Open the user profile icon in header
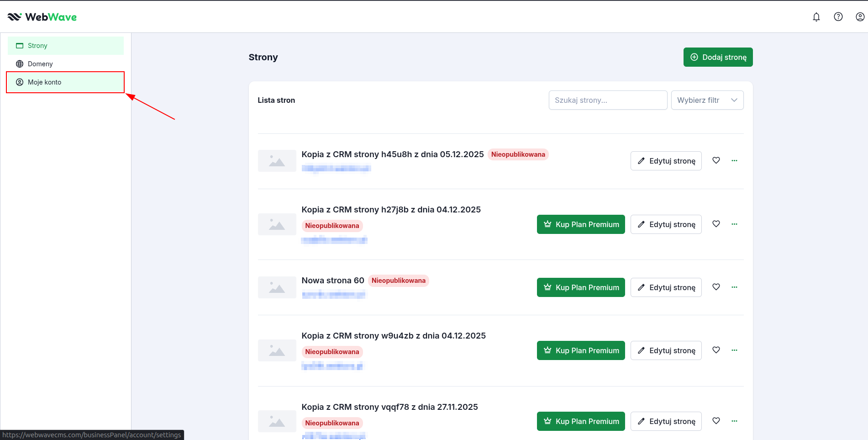The height and width of the screenshot is (440, 868). (859, 17)
